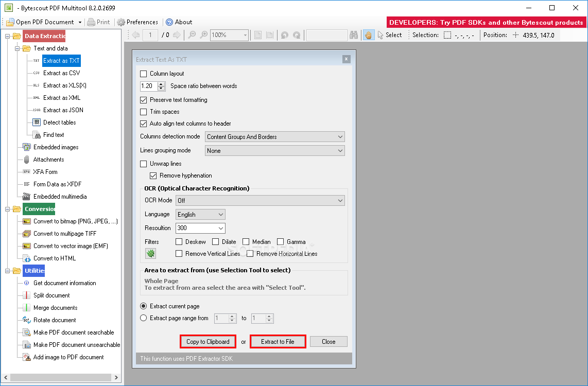Open the OCR Language dropdown
This screenshot has height=386, width=588.
point(200,215)
